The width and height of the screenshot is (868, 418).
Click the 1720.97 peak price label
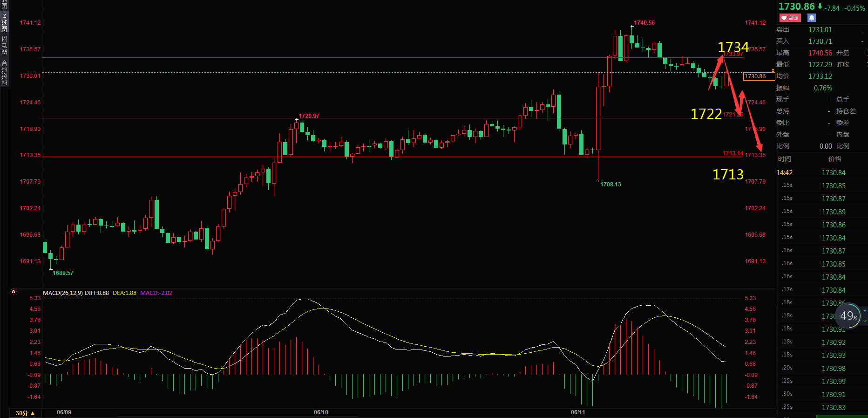coord(309,116)
